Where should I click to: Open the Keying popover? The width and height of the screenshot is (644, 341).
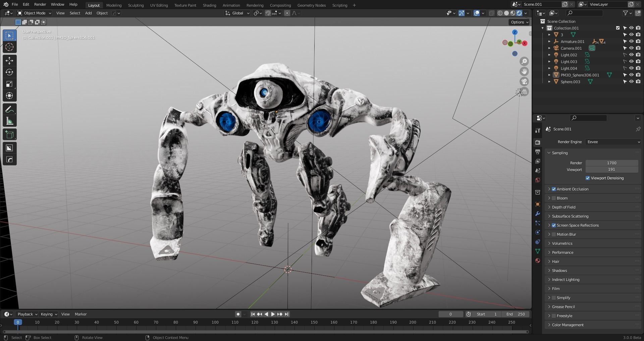coord(49,314)
